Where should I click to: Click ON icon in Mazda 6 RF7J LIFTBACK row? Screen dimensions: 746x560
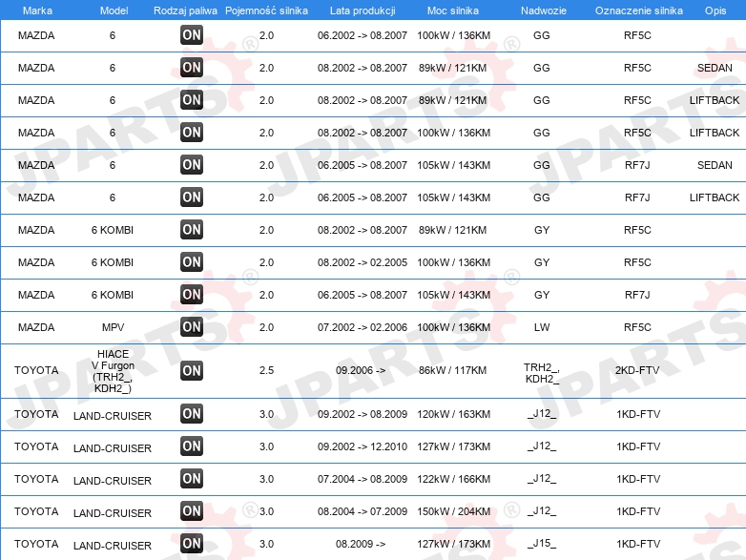pos(192,197)
